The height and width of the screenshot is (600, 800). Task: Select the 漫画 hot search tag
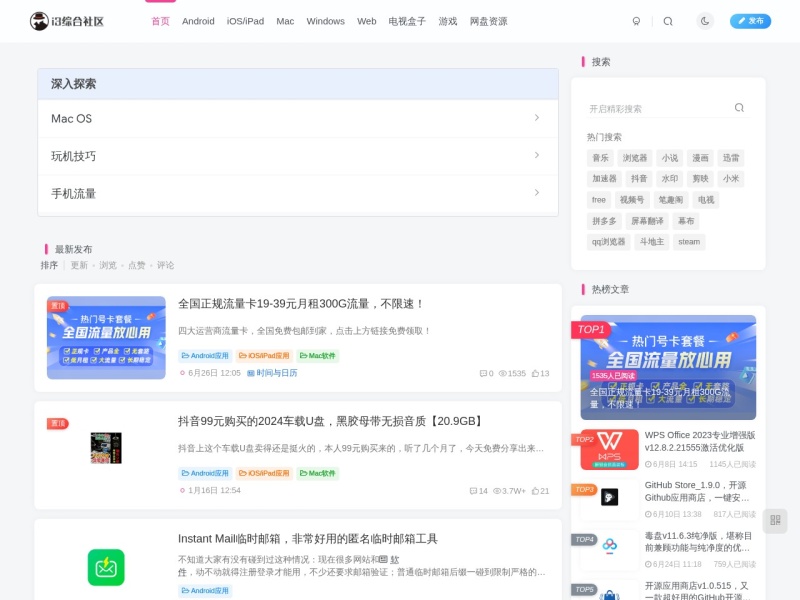[x=700, y=158]
